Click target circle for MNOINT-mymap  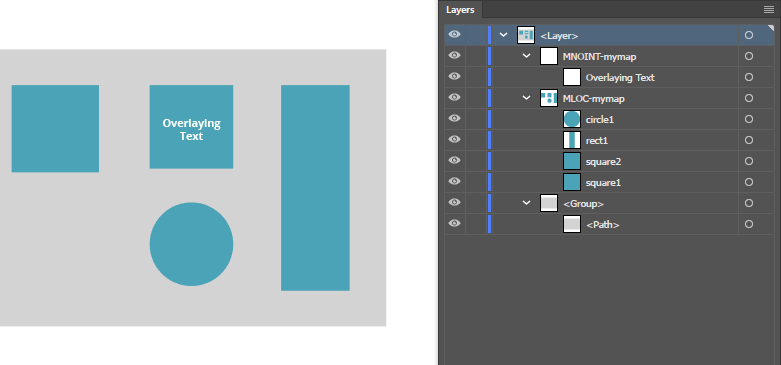[x=749, y=56]
